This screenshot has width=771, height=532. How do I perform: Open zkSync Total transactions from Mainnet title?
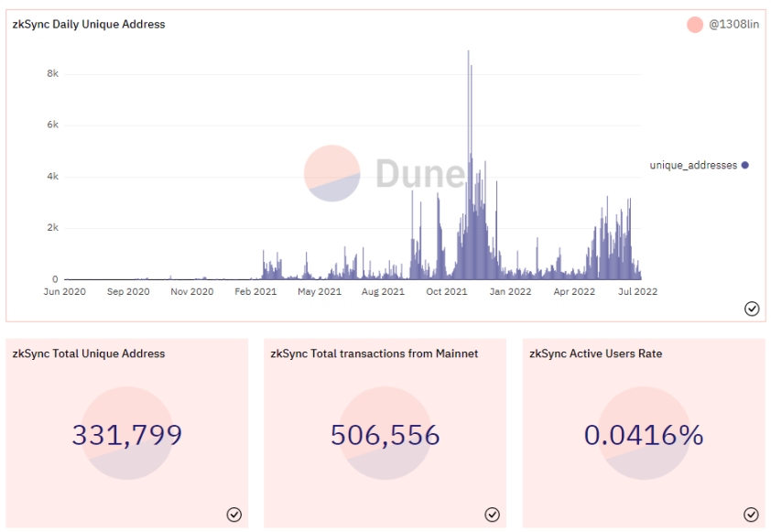375,353
